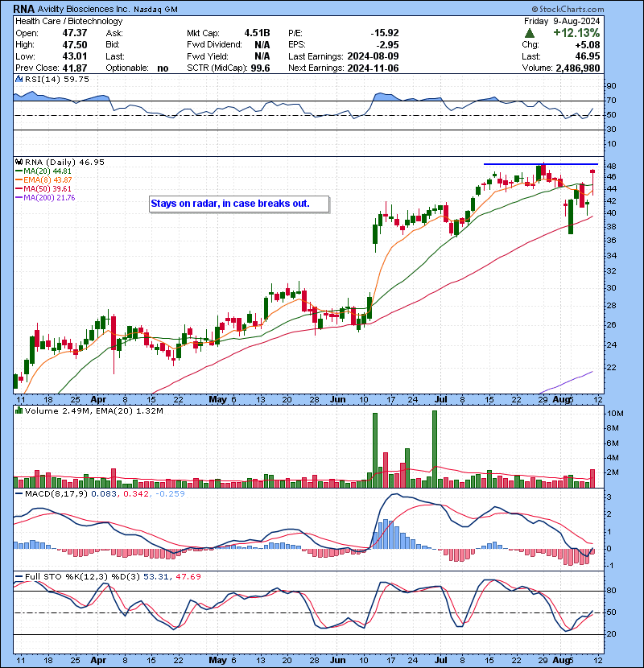Click the SCTR (MidCap) value 99.6
Viewport: 644px width, 668px height.
click(260, 68)
